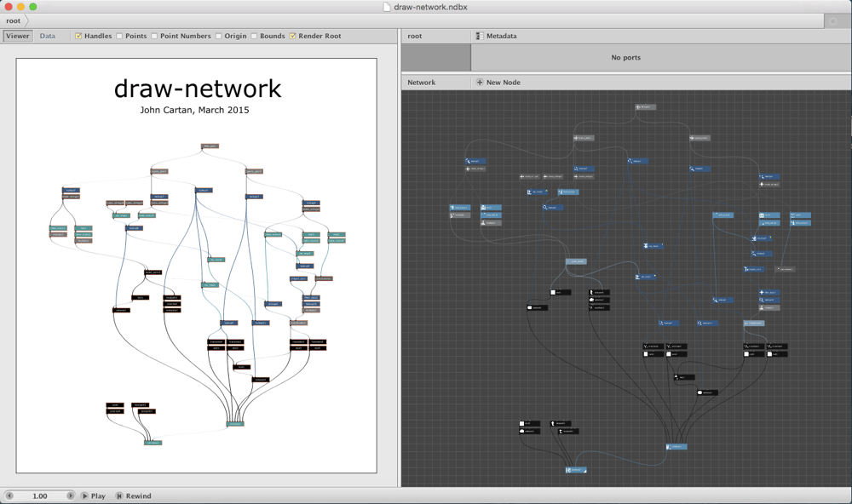Click the left arrow of the frame stepper
Screen dimensions: 852x504
tap(9, 495)
